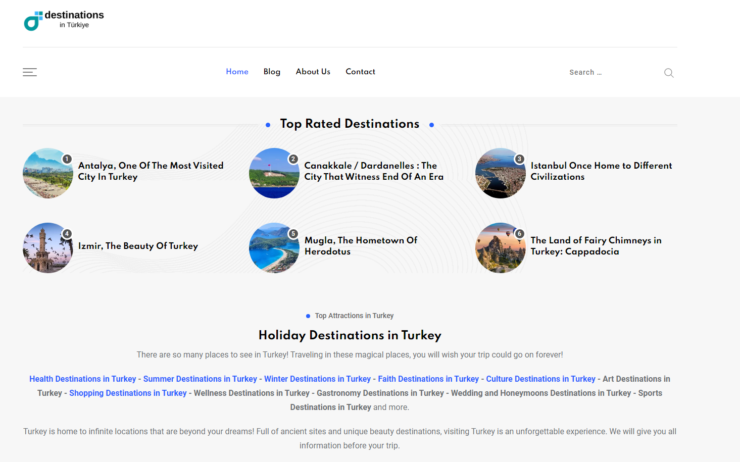Image resolution: width=740 pixels, height=462 pixels.
Task: Open The Land of Fairy Chimneys article
Action: tap(596, 246)
